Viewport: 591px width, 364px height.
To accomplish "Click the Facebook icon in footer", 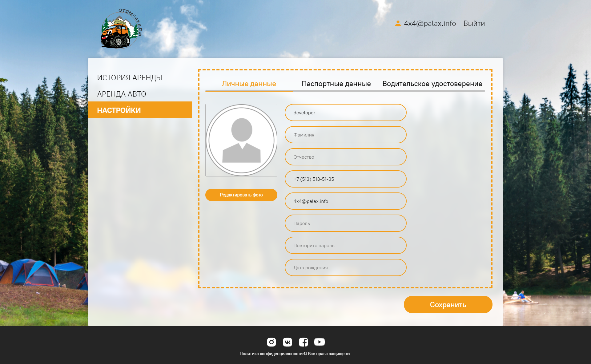I will click(x=303, y=342).
